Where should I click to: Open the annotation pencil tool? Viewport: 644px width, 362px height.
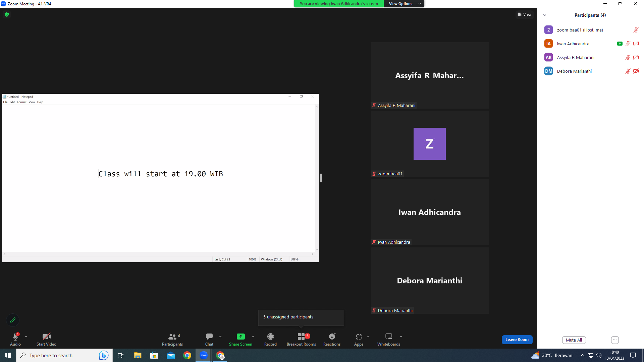point(13,320)
